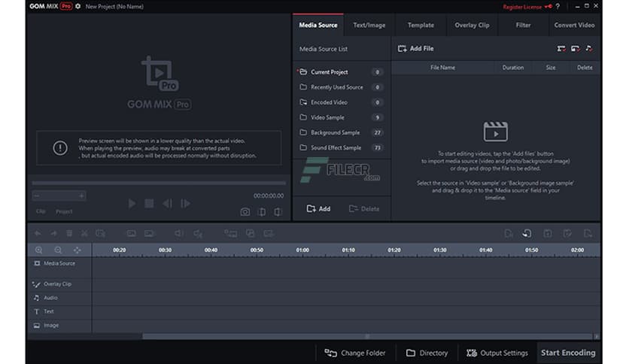
Task: Click the rightmost trim icon below timecode
Action: [278, 211]
